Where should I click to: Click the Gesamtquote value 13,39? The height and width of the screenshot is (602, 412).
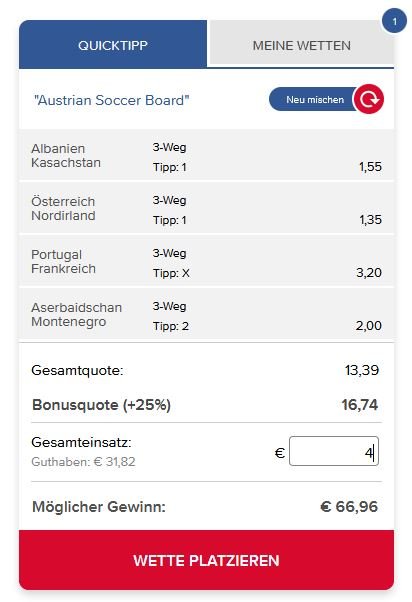pos(361,370)
